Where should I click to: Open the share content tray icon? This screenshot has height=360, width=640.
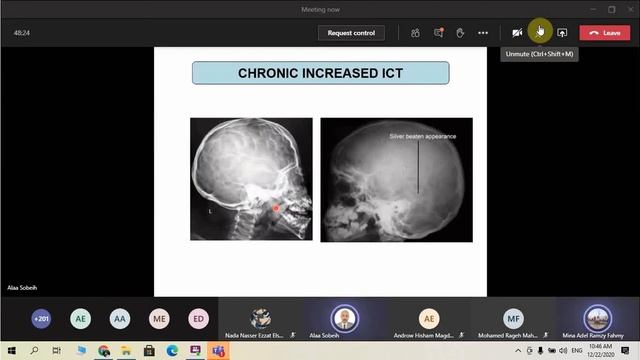click(562, 33)
